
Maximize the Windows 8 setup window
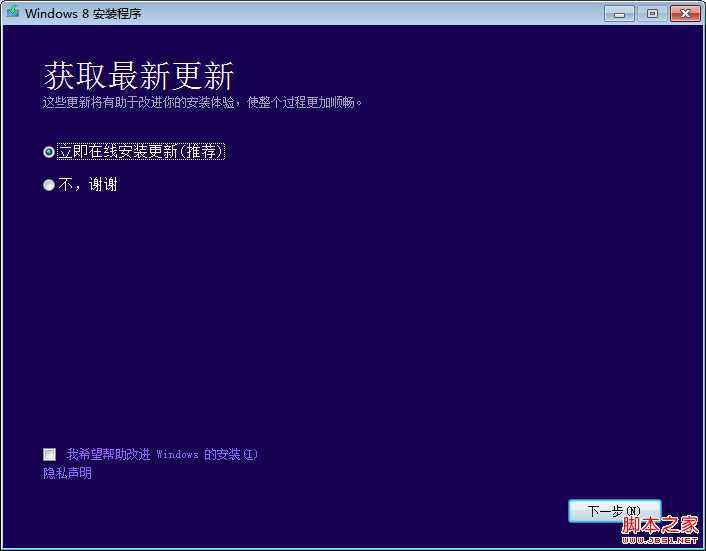(652, 14)
